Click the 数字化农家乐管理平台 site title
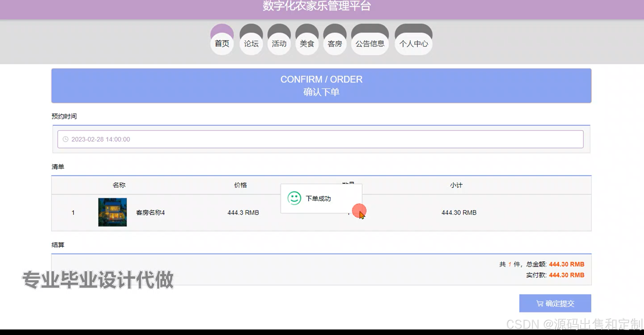 [317, 6]
